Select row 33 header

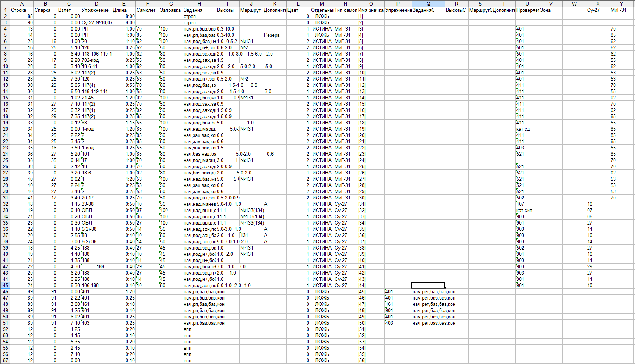pos(5,210)
